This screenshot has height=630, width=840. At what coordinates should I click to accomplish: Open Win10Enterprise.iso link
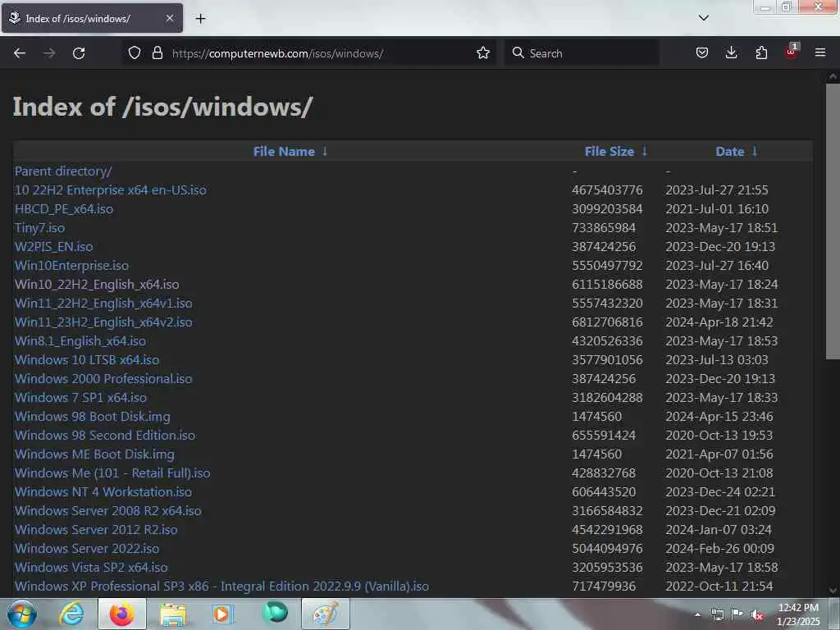click(72, 266)
